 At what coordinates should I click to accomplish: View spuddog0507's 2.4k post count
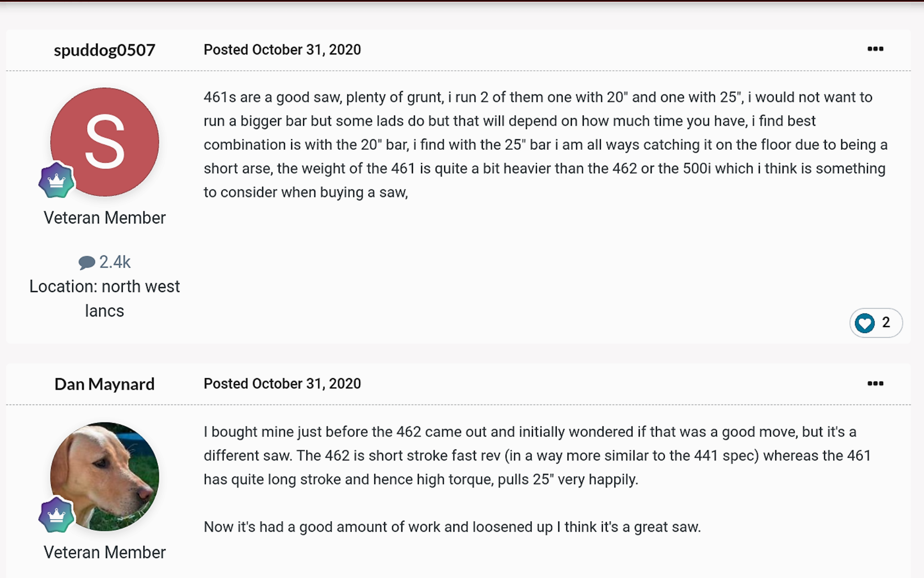tap(115, 262)
